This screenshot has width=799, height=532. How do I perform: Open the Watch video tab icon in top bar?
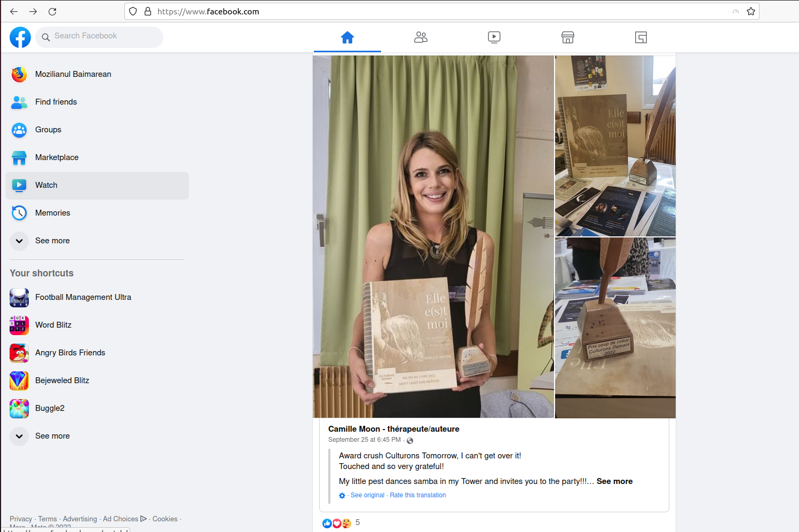tap(494, 37)
